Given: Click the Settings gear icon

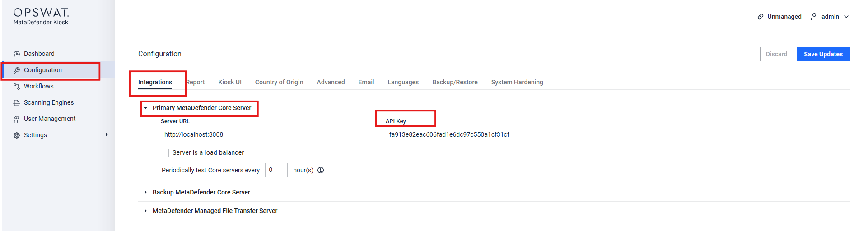Looking at the screenshot, I should (17, 135).
